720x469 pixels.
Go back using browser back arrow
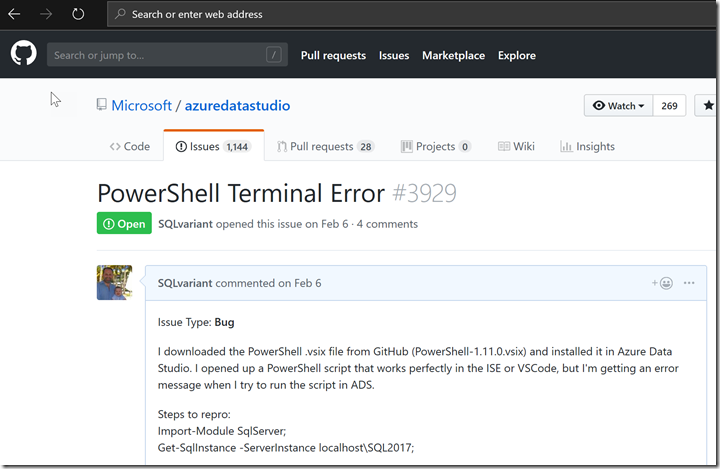pyautogui.click(x=18, y=15)
